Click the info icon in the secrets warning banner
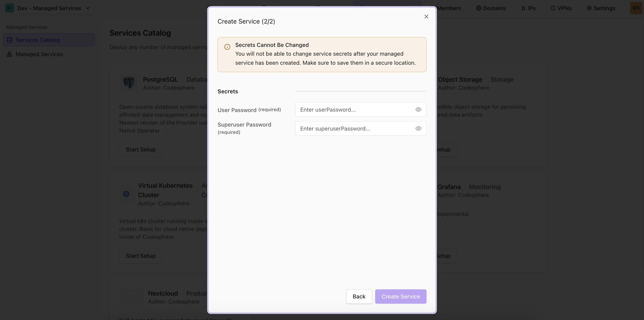644x320 pixels. coord(227,47)
